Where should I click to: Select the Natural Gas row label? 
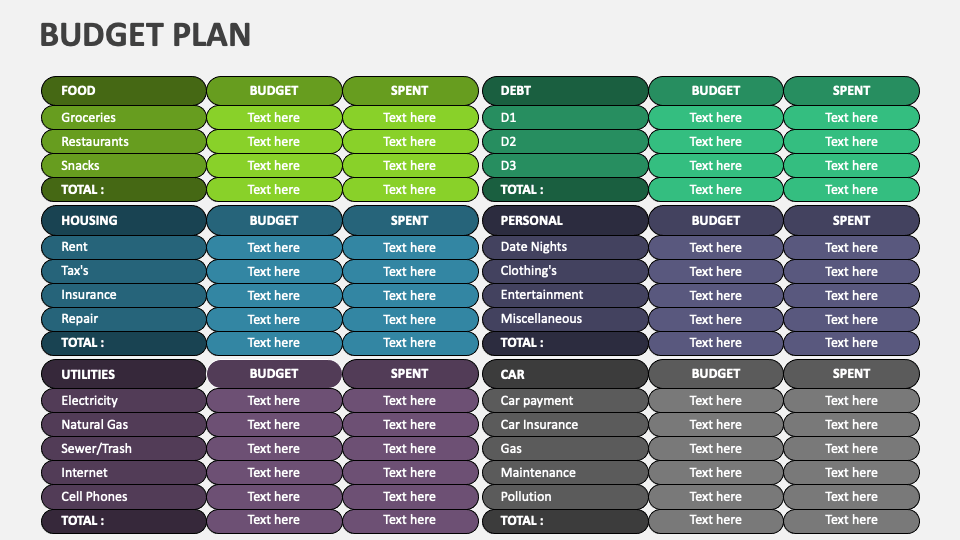[123, 425]
